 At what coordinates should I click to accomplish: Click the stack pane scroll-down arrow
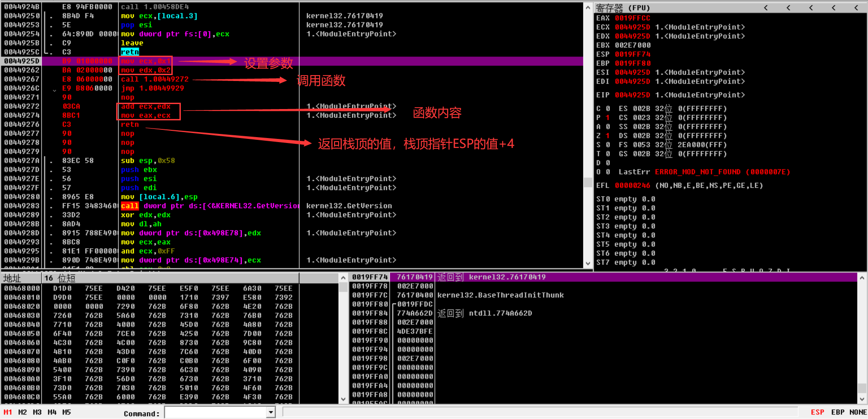862,399
